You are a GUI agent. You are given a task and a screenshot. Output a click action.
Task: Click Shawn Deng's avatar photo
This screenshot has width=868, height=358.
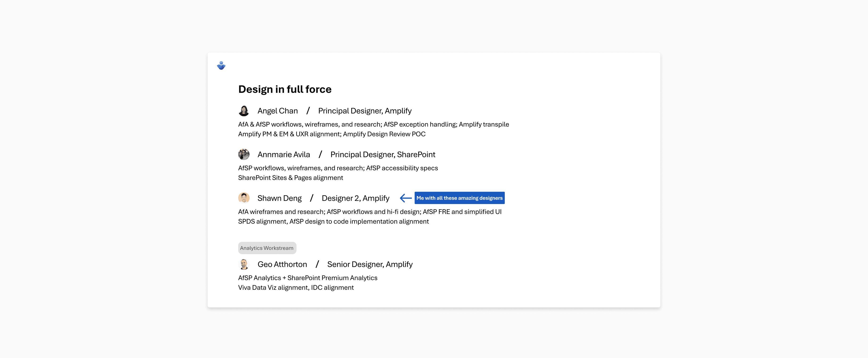click(244, 198)
